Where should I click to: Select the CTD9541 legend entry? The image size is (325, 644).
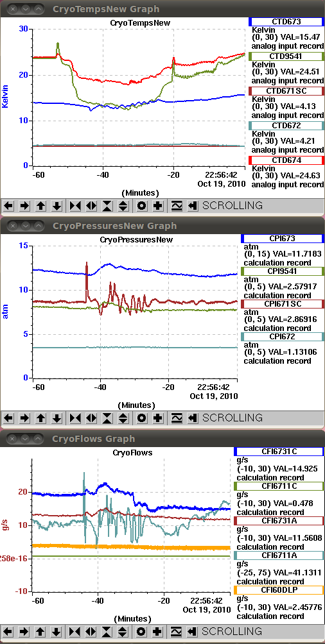coord(286,56)
